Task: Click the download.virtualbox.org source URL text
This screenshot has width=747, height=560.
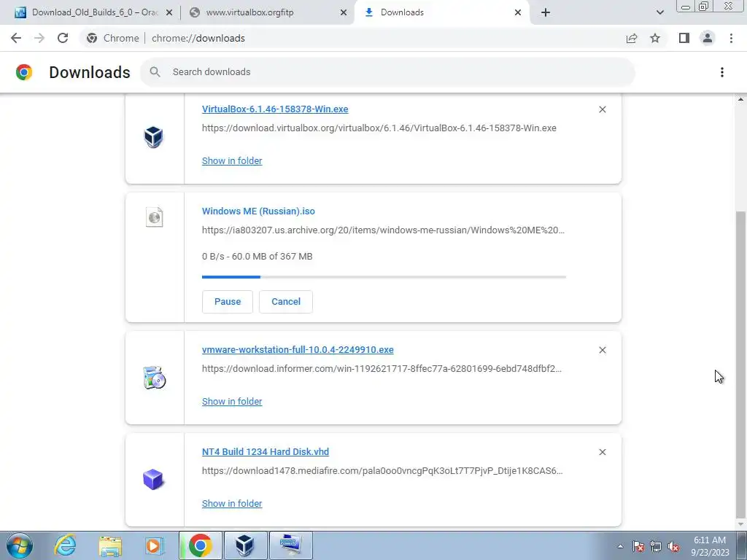Action: (x=379, y=128)
